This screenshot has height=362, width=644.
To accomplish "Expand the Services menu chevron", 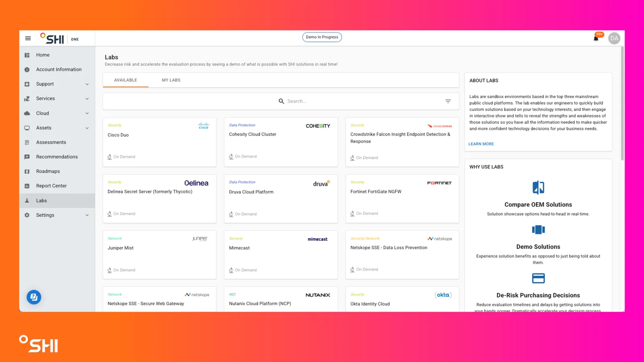I will (87, 99).
